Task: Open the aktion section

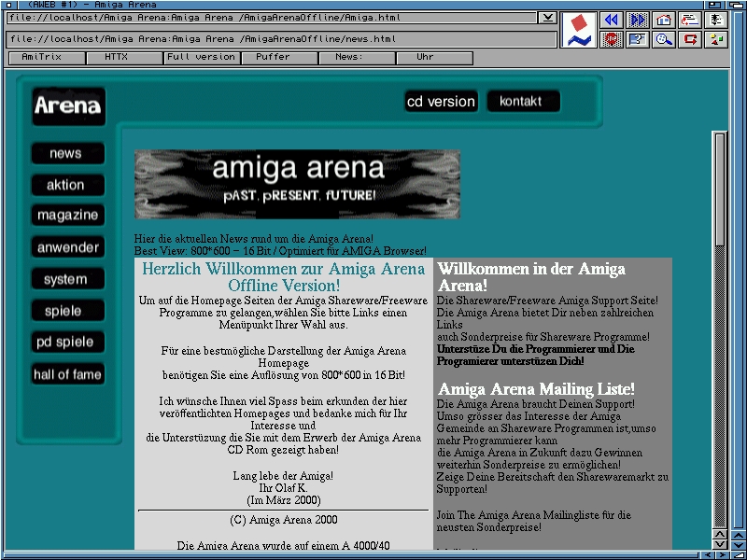Action: pos(67,185)
